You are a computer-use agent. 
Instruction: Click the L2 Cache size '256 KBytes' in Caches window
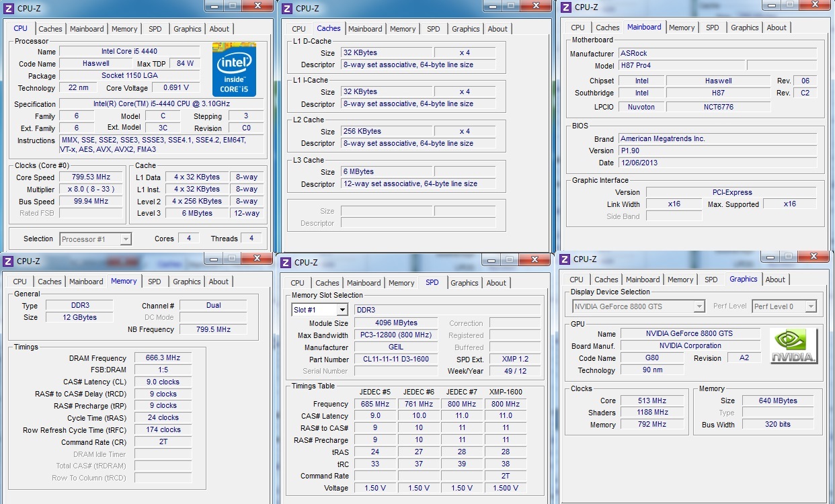click(x=387, y=132)
